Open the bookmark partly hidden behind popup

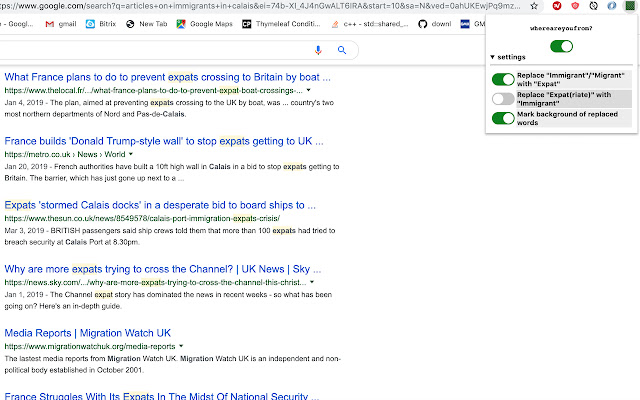(x=473, y=24)
